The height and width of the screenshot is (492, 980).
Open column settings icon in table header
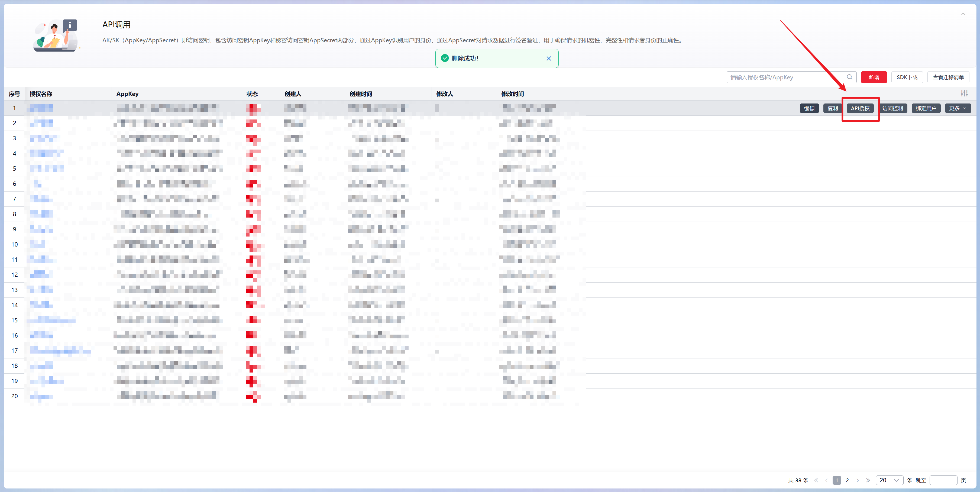pyautogui.click(x=964, y=94)
